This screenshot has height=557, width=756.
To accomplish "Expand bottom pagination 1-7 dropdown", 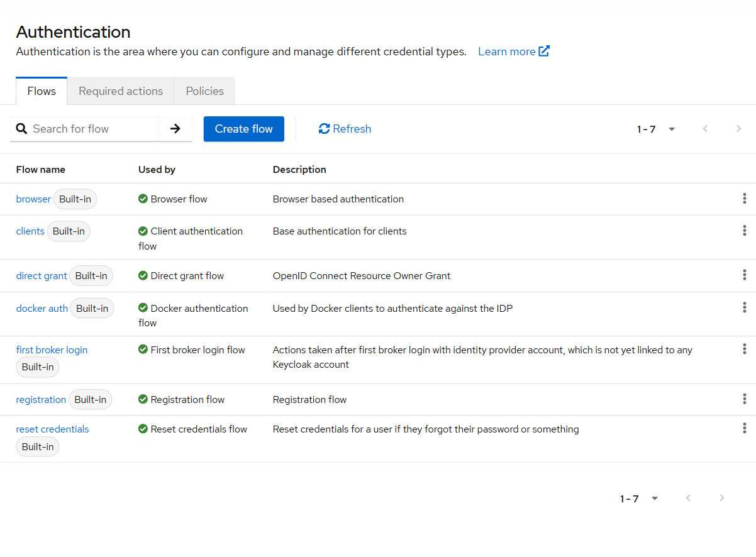I will tap(639, 499).
